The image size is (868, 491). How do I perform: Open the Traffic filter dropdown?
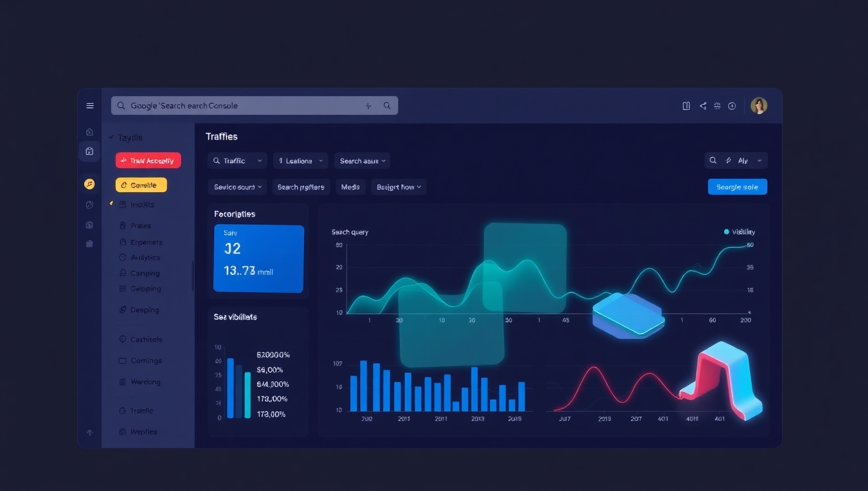tap(236, 160)
